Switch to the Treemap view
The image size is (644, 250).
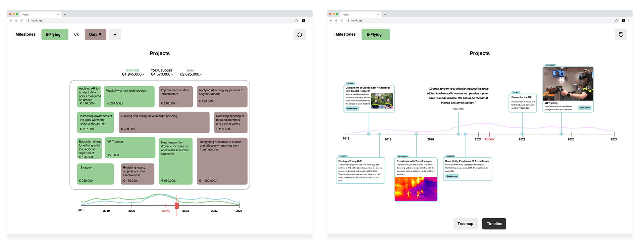tap(465, 224)
